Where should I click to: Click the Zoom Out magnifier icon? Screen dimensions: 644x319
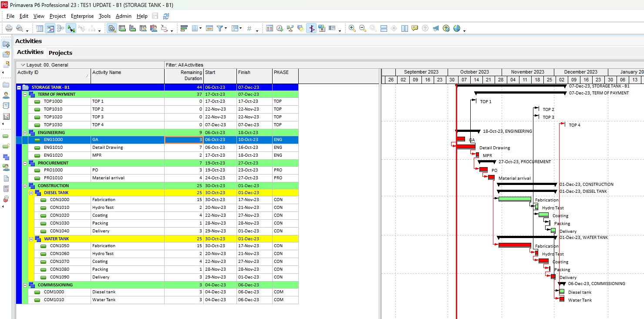(363, 28)
